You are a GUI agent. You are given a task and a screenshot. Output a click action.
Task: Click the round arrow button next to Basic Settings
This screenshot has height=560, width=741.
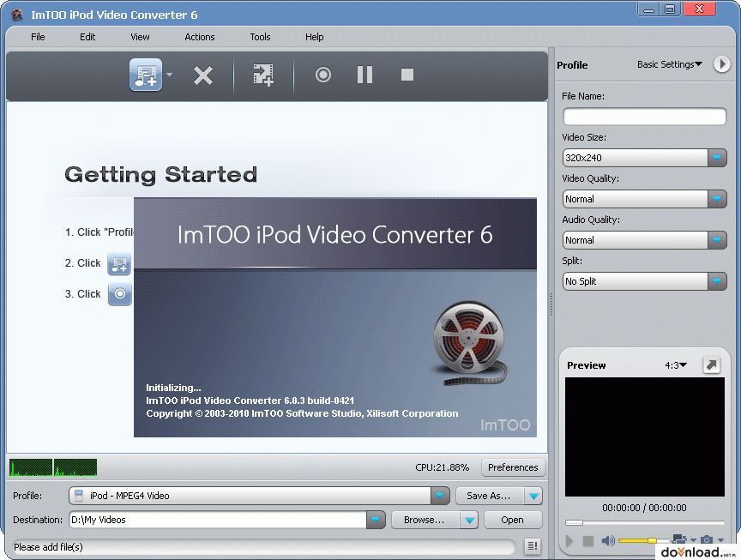[721, 63]
